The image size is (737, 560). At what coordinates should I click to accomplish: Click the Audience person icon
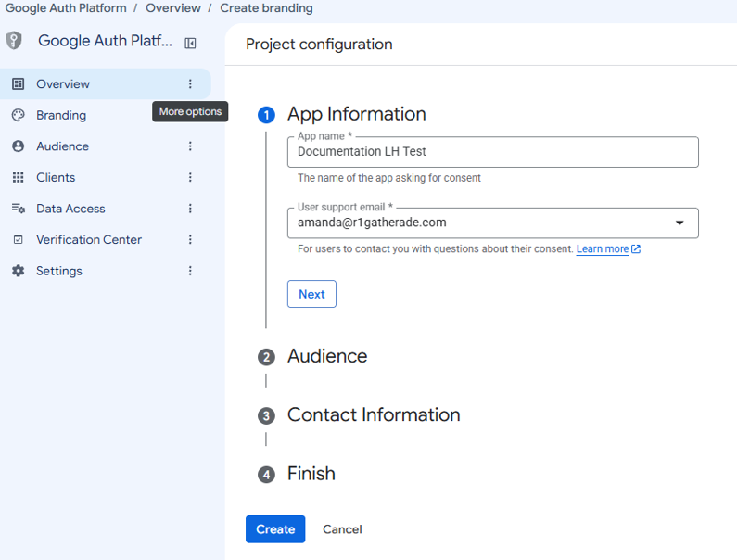[18, 146]
